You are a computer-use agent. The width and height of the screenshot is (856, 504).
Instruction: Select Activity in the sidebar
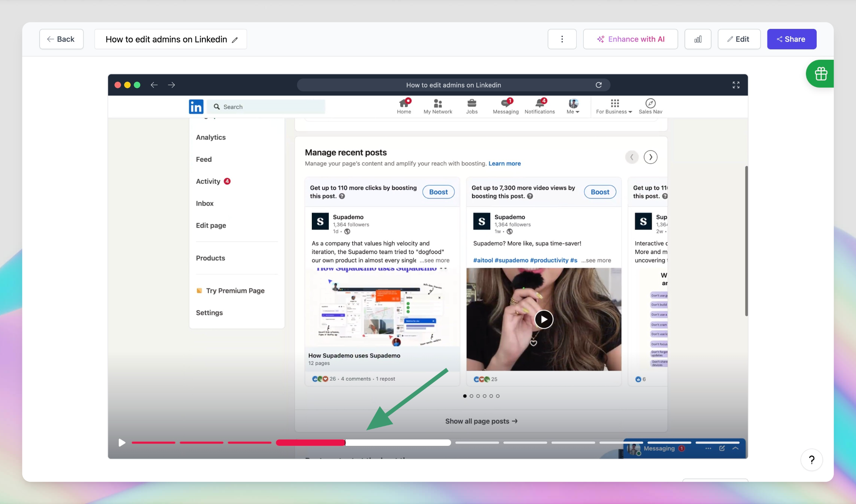coord(213,181)
